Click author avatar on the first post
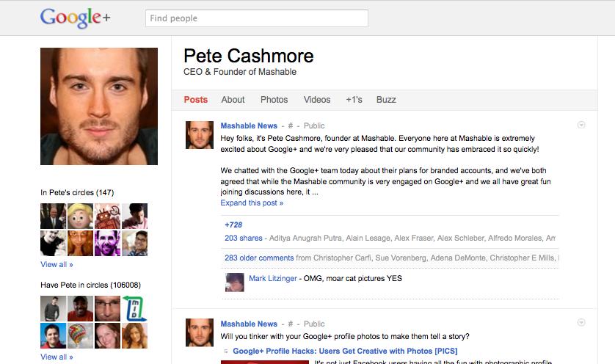Screen dimensions: 615x364 (199, 135)
